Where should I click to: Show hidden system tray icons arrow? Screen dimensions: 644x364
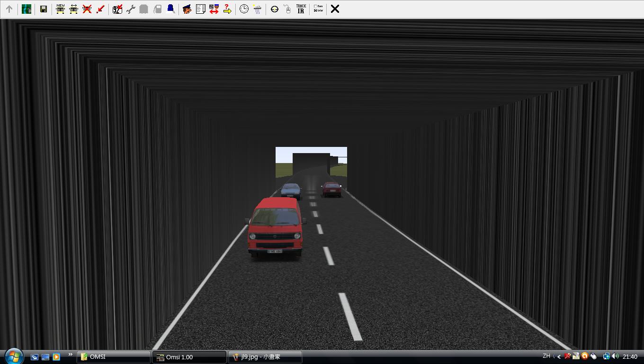pos(559,356)
